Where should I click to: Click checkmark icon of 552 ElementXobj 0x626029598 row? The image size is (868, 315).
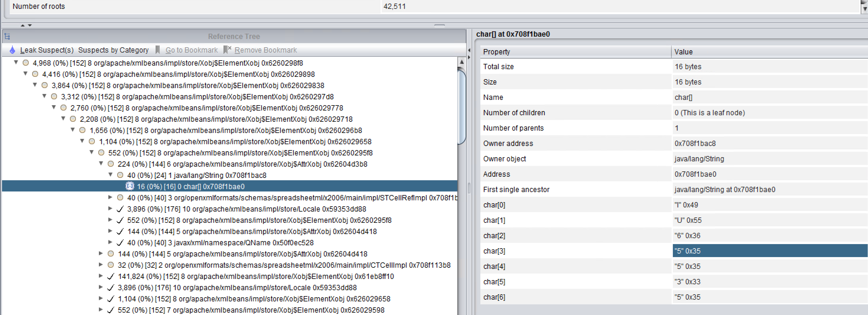[111, 310]
